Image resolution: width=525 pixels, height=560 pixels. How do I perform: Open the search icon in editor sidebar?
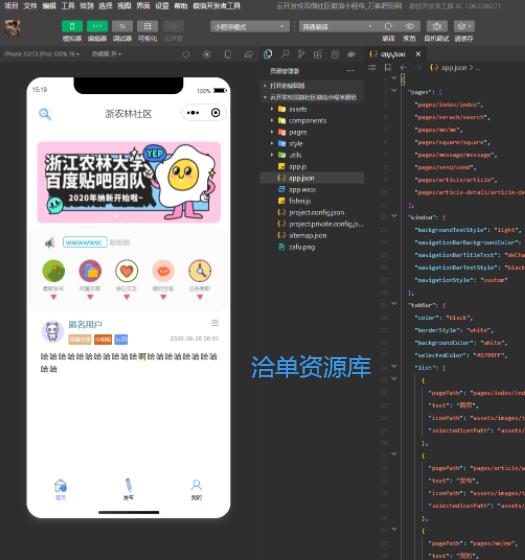click(x=285, y=54)
